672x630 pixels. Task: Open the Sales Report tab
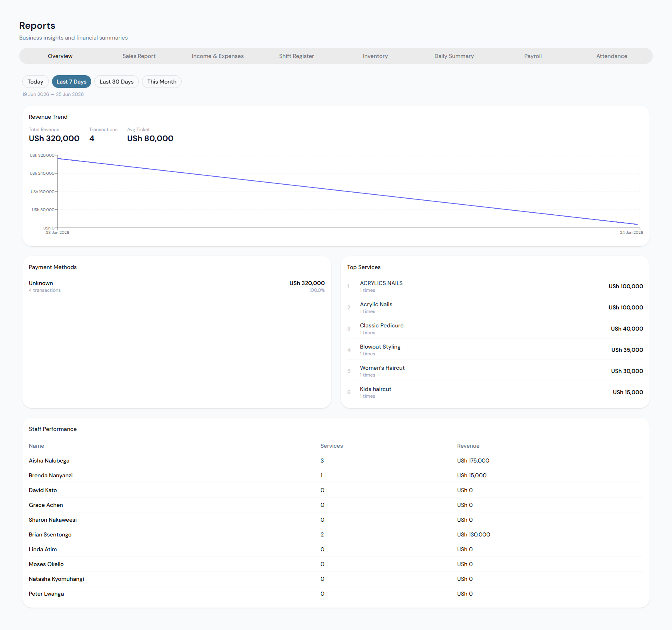(x=139, y=56)
